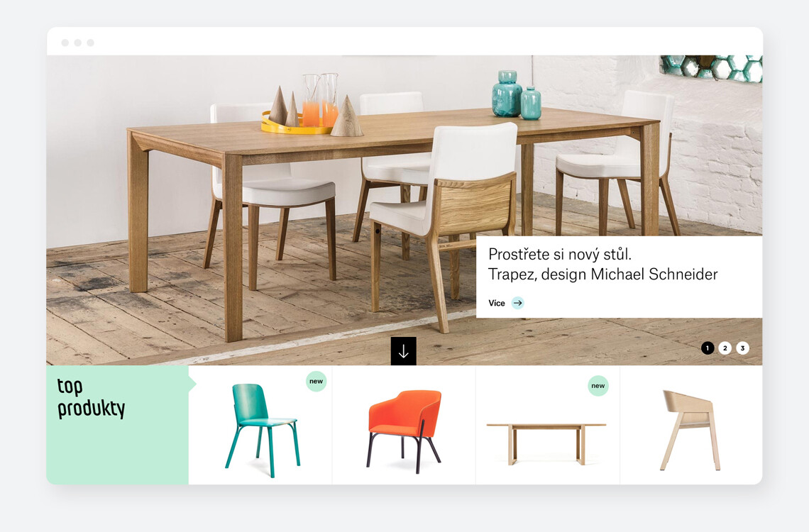Open the light wood armchair product

pyautogui.click(x=691, y=426)
